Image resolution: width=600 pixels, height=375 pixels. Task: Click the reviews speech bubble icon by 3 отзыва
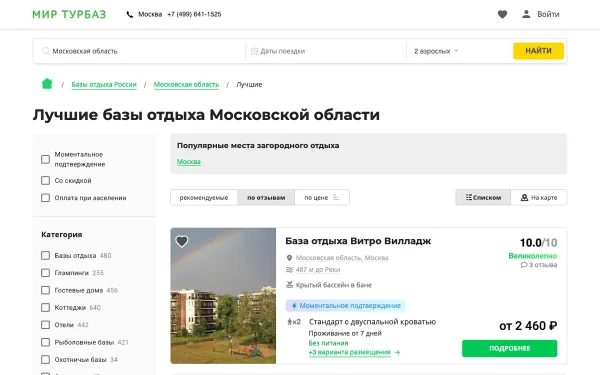(x=523, y=265)
